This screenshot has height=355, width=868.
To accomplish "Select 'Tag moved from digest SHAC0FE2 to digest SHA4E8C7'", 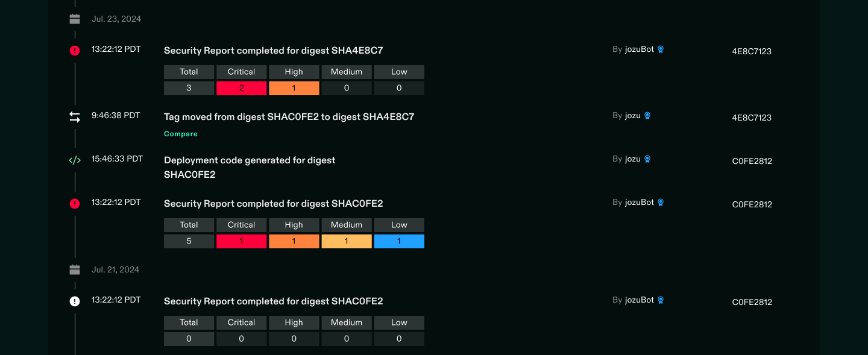I will 289,117.
